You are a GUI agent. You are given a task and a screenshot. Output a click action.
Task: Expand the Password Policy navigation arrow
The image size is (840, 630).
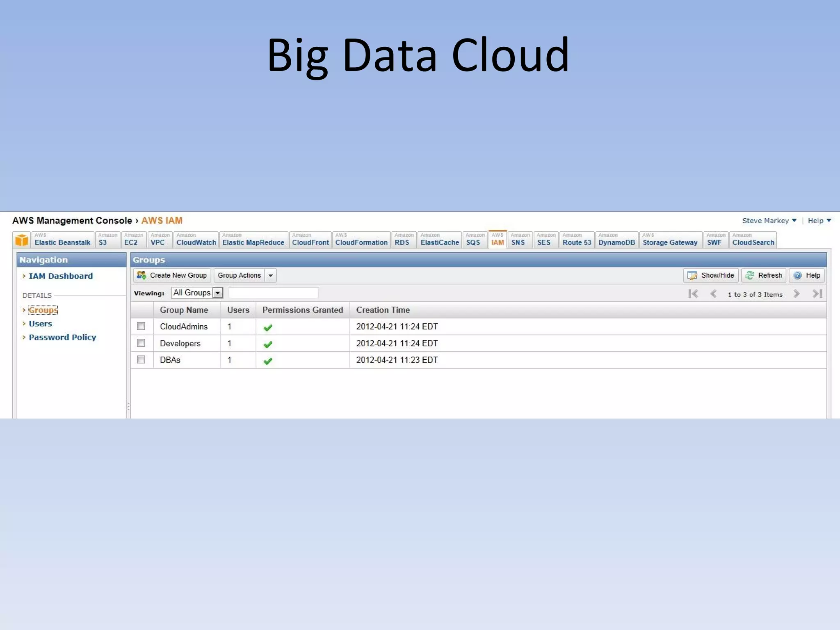(x=24, y=337)
